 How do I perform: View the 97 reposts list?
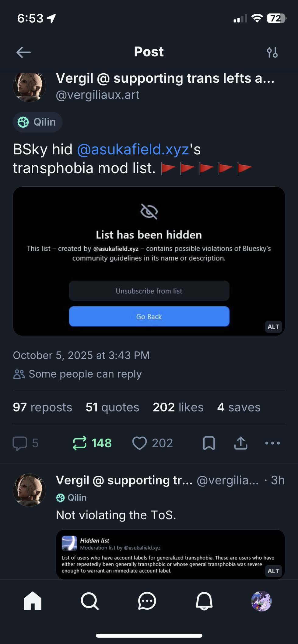[42, 407]
